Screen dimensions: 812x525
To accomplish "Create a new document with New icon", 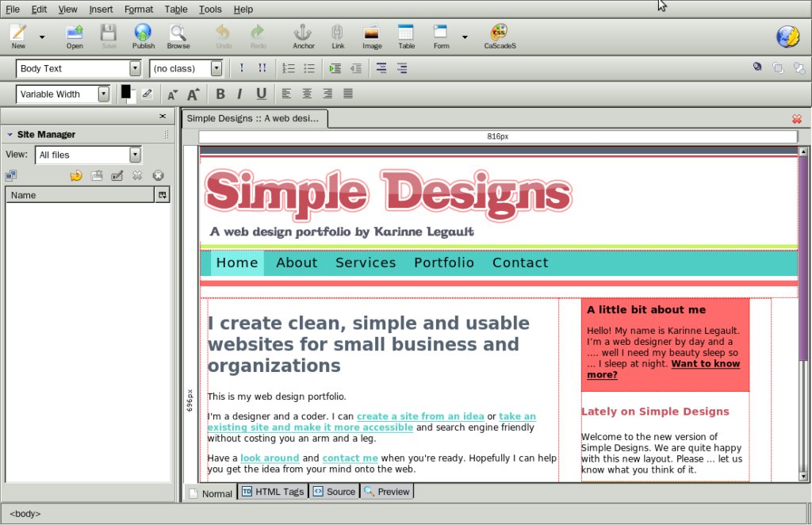I will (x=18, y=36).
